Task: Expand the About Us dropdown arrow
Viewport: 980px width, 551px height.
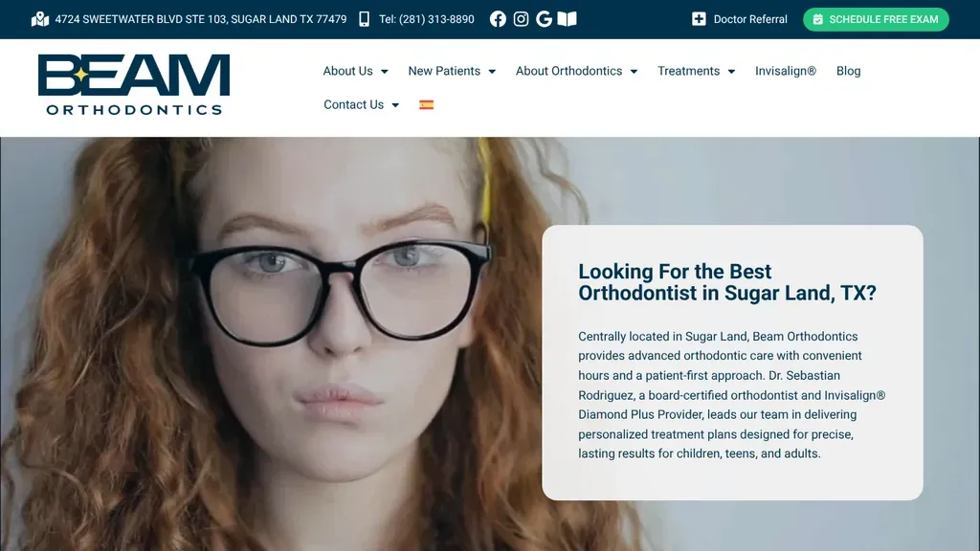Action: (x=385, y=71)
